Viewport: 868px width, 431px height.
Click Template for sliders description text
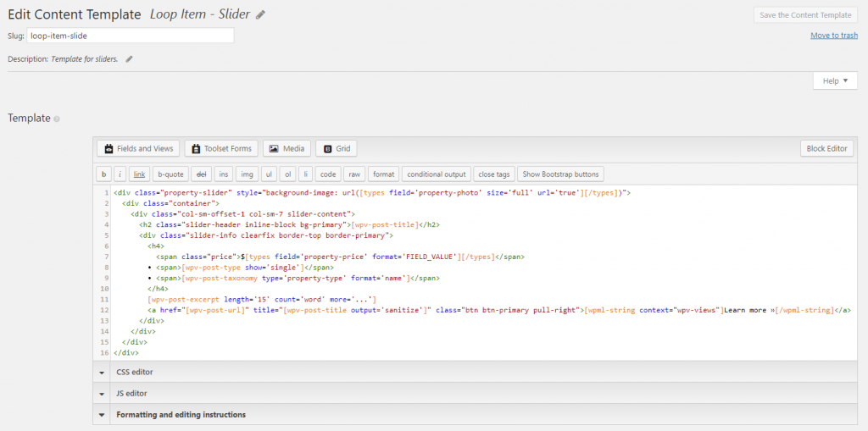click(x=84, y=58)
